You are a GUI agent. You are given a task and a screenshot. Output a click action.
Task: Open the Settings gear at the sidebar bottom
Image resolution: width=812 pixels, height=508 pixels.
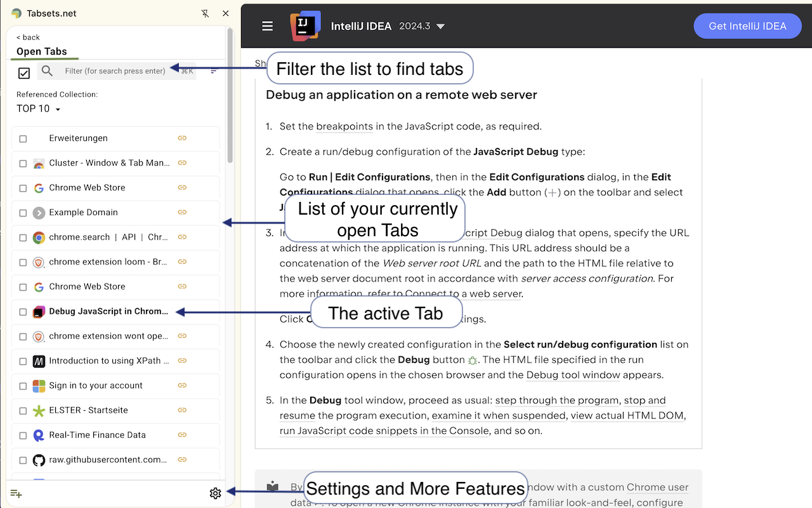(215, 493)
